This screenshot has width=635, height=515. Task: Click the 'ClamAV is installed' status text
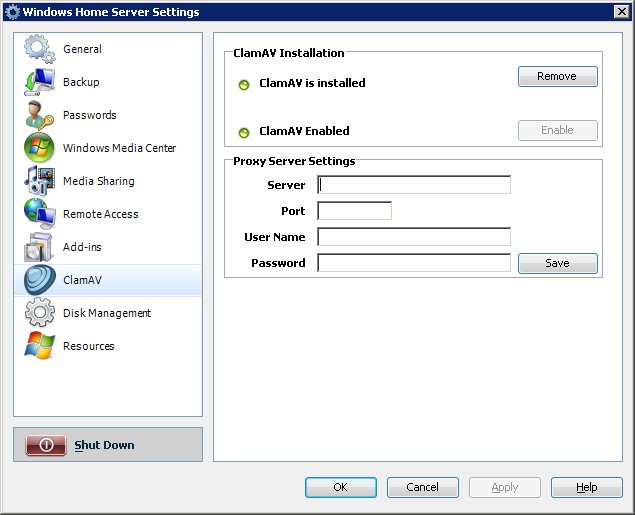[312, 83]
